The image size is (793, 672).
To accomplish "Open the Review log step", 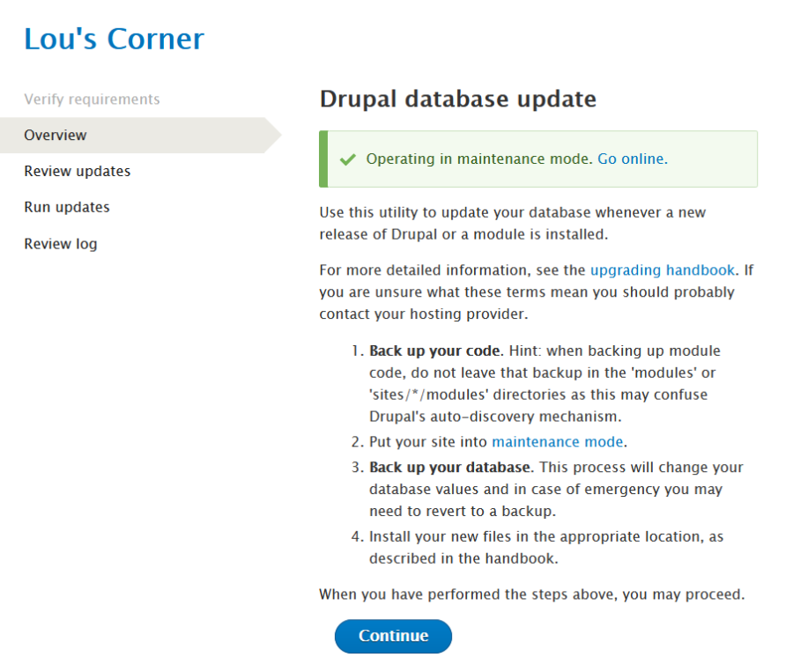I will (x=61, y=244).
